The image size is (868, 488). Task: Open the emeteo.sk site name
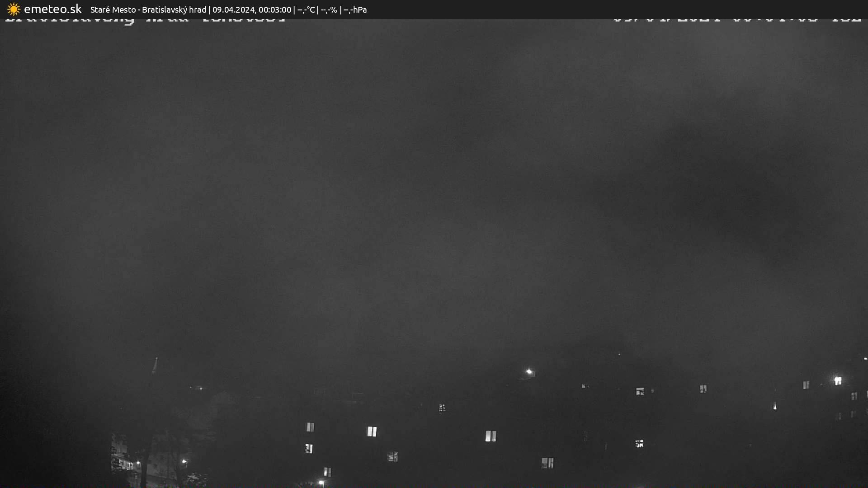52,9
